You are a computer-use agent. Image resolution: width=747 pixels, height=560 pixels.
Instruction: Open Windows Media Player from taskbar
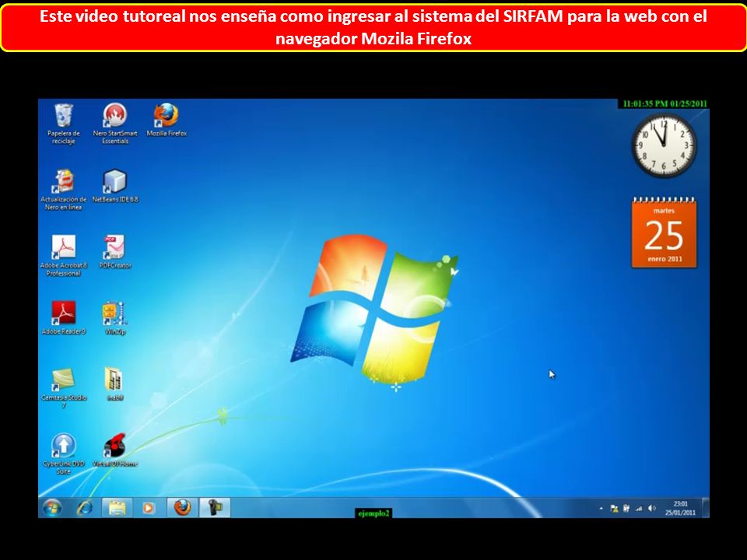(x=148, y=508)
